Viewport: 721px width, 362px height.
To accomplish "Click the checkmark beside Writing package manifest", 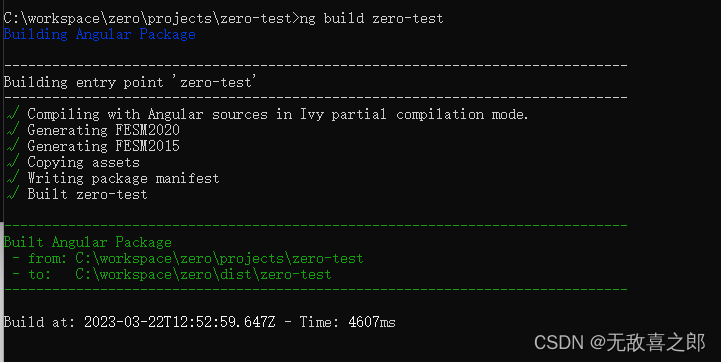I will point(13,178).
